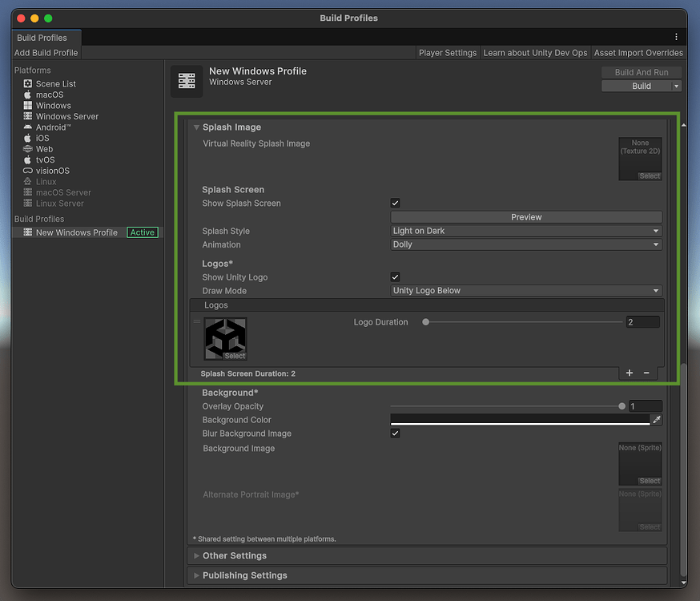Open Player Settings
The height and width of the screenshot is (601, 700).
point(447,52)
